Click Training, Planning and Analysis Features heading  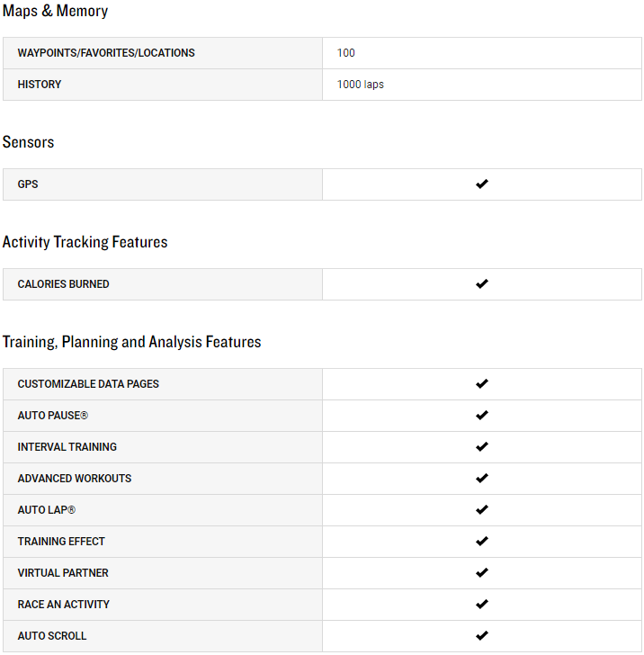tap(132, 342)
